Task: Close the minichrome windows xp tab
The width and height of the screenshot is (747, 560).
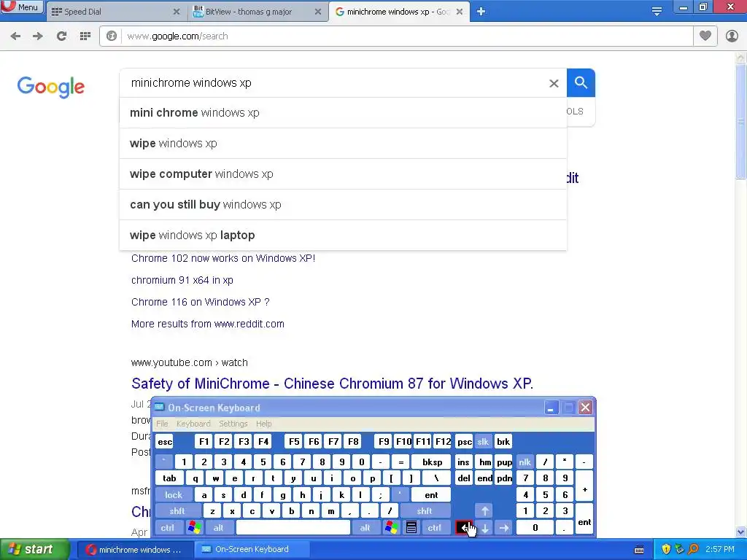Action: (460, 12)
